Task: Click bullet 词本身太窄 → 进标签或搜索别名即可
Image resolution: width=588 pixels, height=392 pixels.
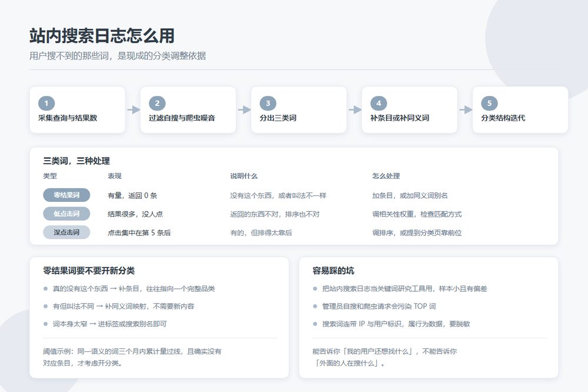Action: 110,324
